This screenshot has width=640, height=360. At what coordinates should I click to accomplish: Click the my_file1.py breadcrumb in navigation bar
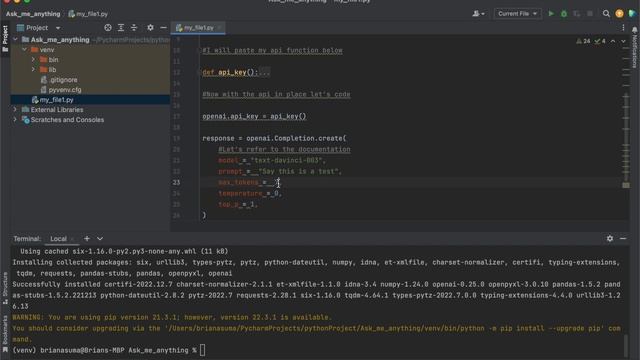pos(88,14)
